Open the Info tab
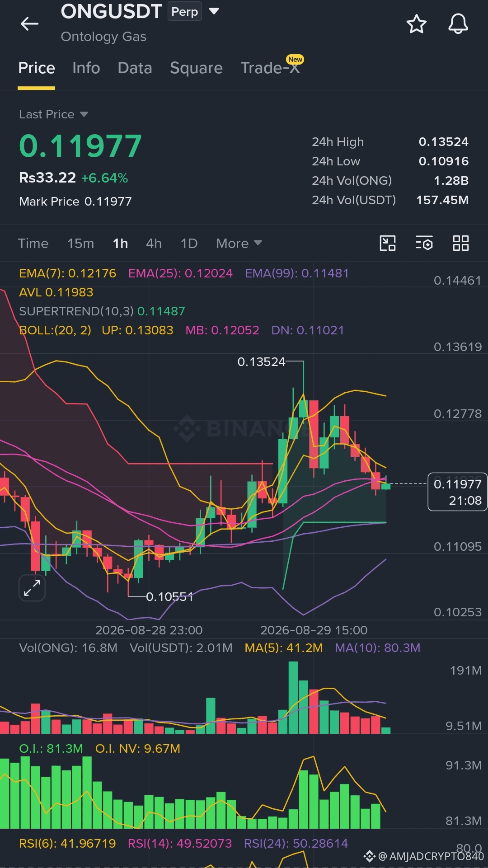 pyautogui.click(x=86, y=68)
